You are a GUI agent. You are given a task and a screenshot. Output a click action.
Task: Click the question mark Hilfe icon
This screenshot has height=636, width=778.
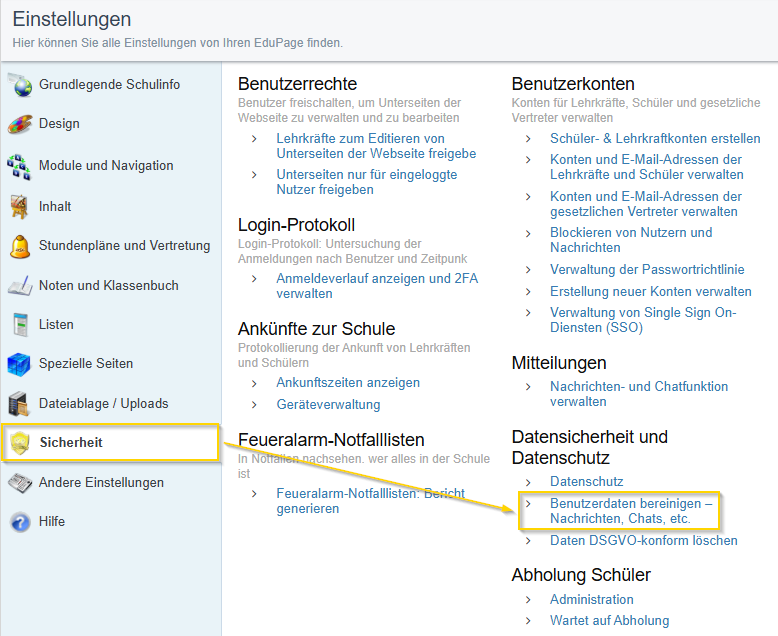point(20,522)
